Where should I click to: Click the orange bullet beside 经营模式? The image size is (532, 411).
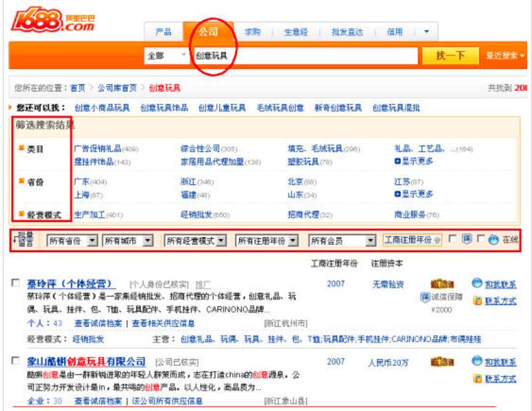[22, 213]
